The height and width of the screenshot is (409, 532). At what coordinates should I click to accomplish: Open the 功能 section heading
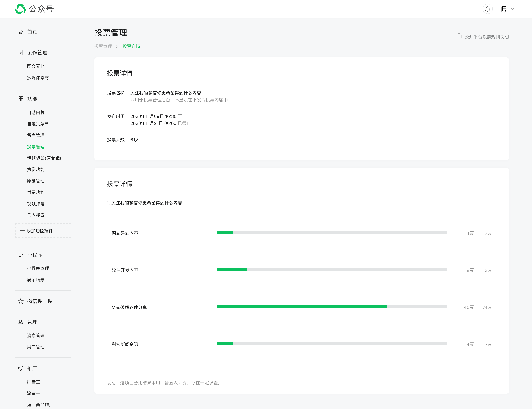(x=32, y=99)
